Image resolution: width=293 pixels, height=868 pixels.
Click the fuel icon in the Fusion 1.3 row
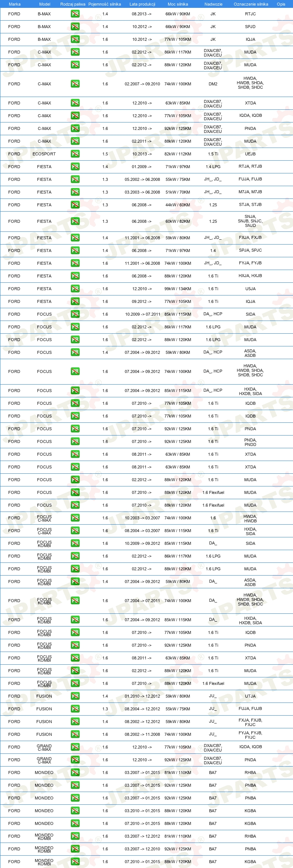coord(75,709)
